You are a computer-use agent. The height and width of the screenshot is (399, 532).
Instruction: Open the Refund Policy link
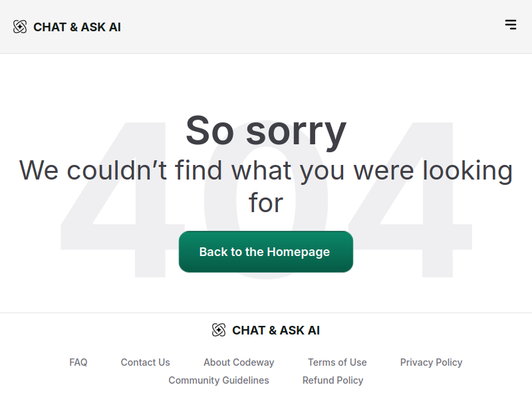333,380
